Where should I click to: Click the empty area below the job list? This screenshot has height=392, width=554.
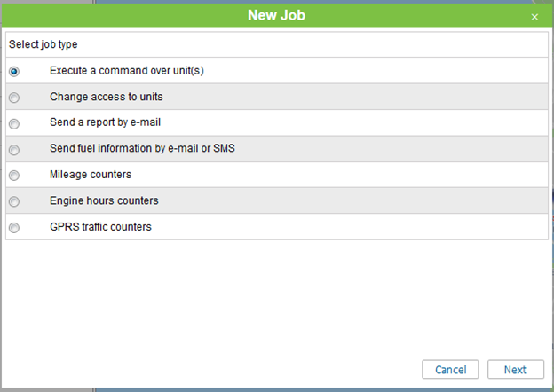277,297
